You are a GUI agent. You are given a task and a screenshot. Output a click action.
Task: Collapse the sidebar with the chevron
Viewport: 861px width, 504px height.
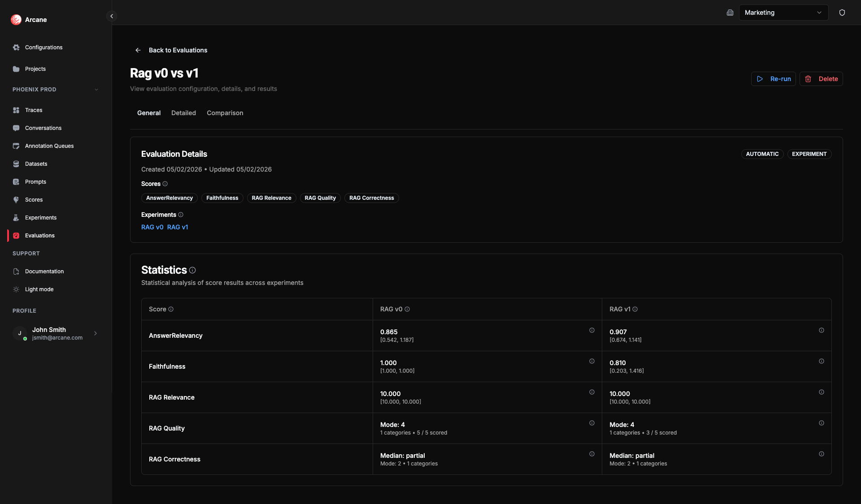[x=111, y=16]
